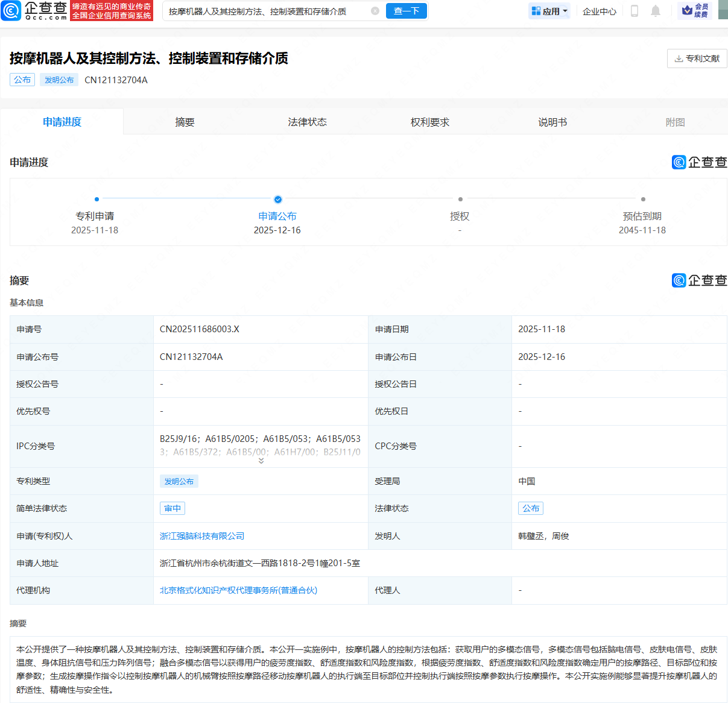Open applicant 浙江强脑科技有限公司 link

pyautogui.click(x=201, y=536)
